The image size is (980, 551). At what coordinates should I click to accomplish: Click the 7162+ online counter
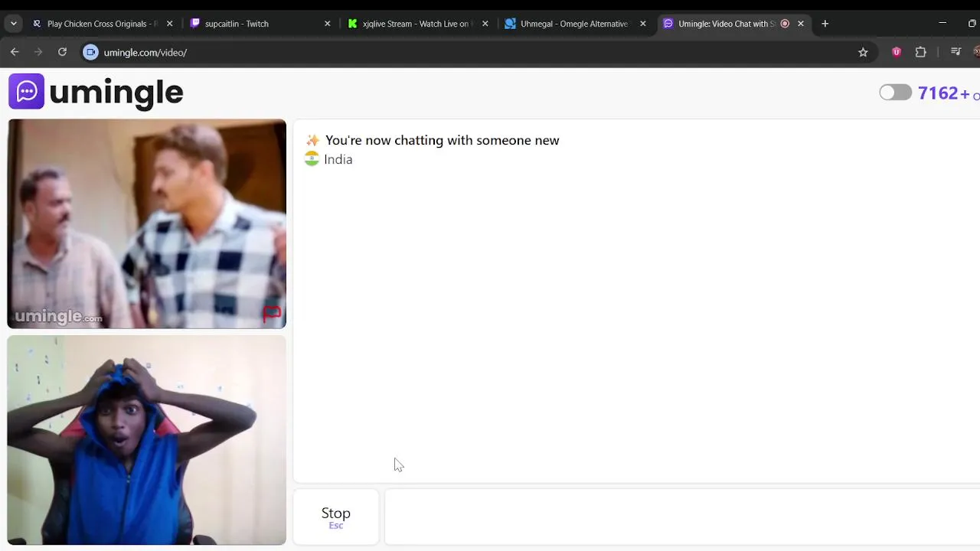pyautogui.click(x=949, y=93)
